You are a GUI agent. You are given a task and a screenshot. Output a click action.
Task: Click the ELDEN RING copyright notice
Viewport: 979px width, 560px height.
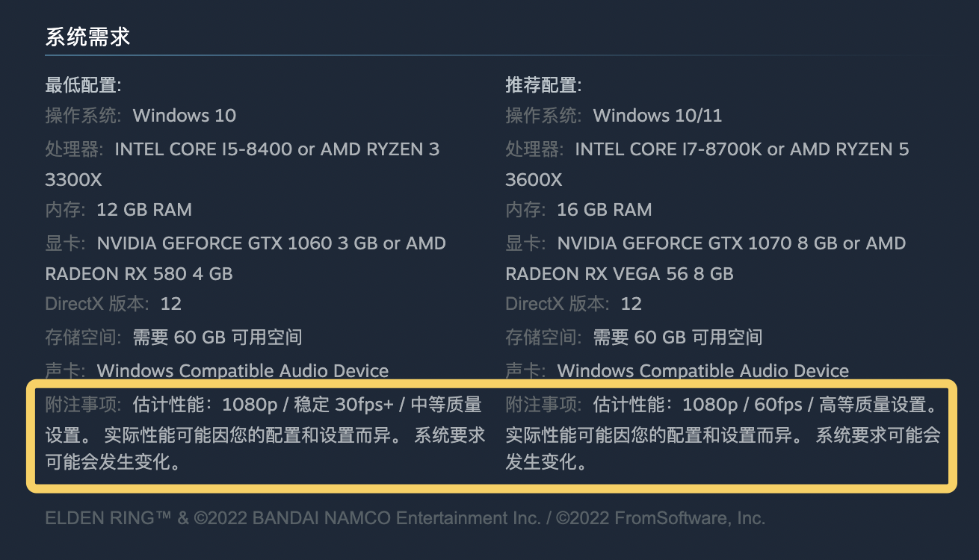click(x=404, y=518)
